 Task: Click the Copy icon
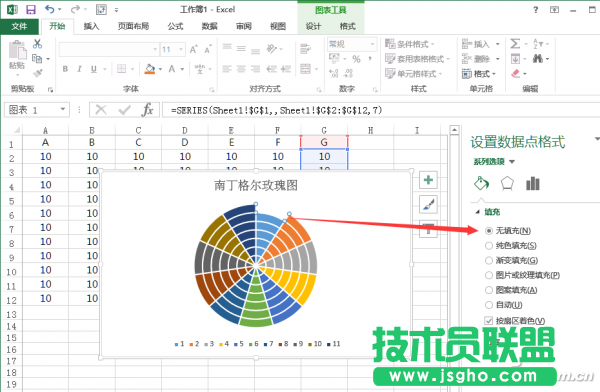click(x=37, y=59)
